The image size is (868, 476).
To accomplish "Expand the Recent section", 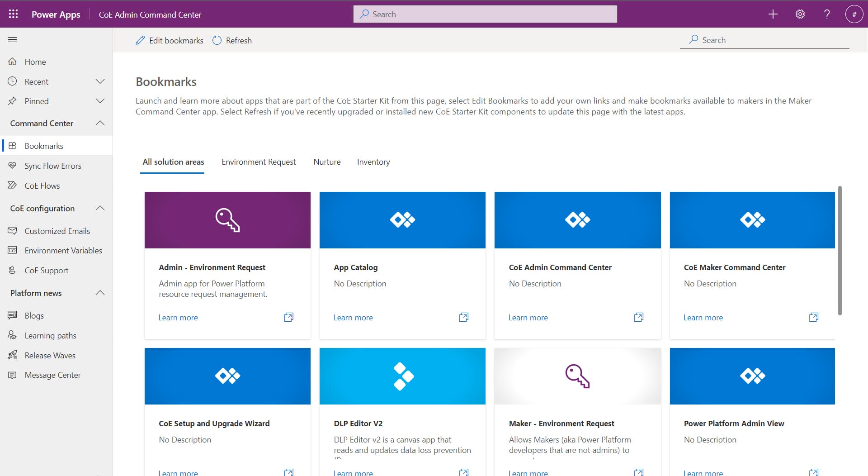I will click(x=100, y=81).
